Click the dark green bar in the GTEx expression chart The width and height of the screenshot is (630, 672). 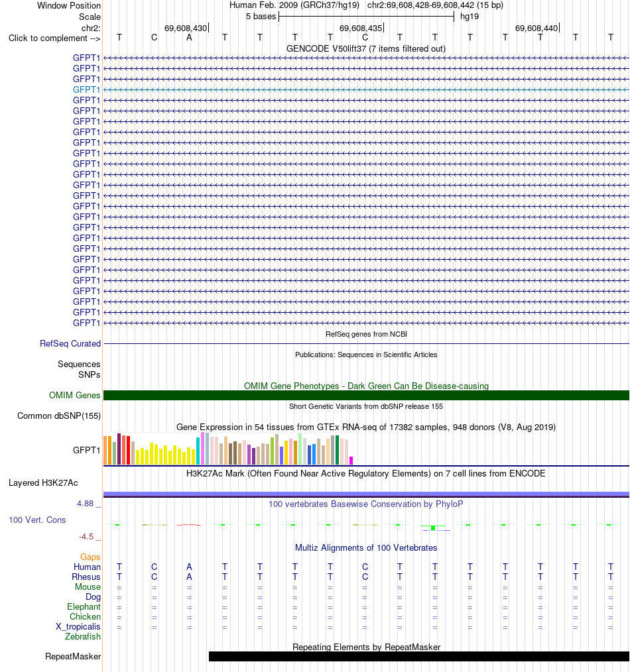337,450
